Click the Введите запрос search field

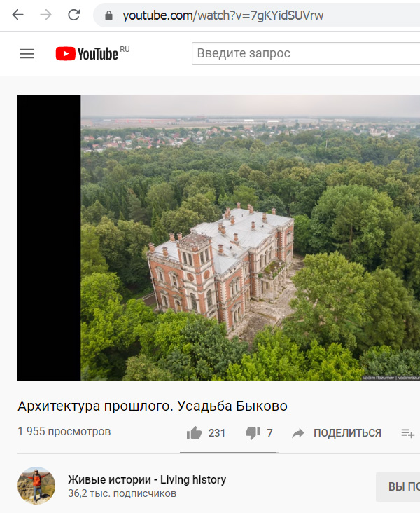pyautogui.click(x=306, y=53)
